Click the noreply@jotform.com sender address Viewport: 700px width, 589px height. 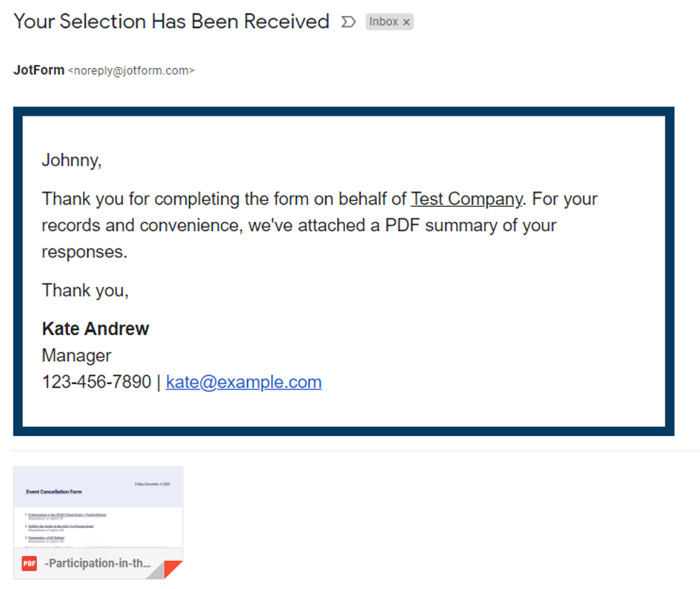(x=131, y=71)
